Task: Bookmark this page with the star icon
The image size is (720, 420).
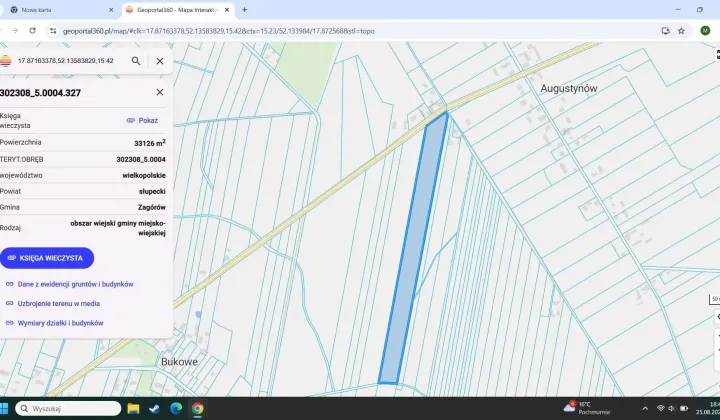Action: pyautogui.click(x=681, y=31)
